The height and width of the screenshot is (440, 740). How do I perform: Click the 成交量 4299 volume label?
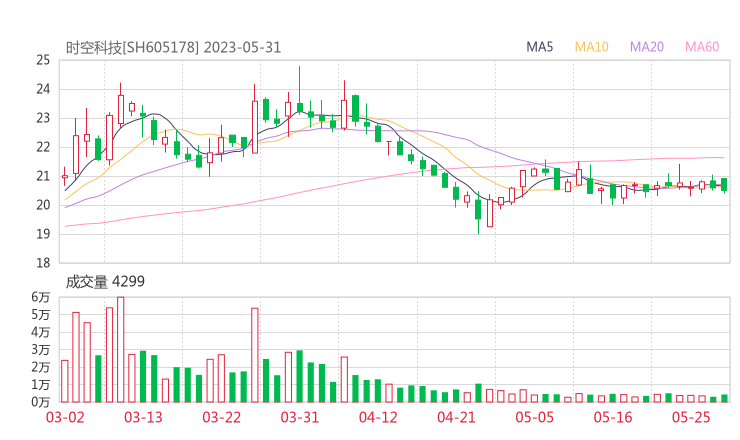coord(105,282)
